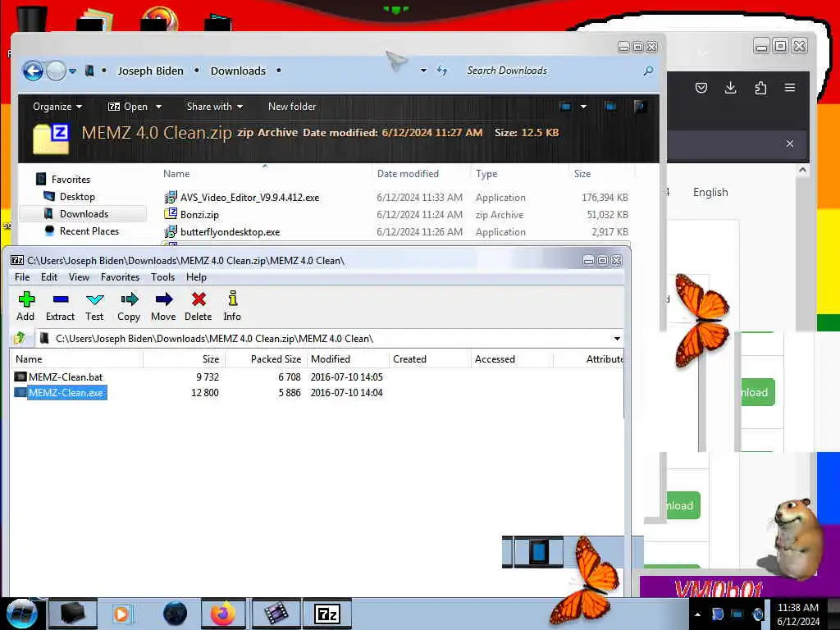Click the English language link in browser
This screenshot has height=630, width=840.
point(710,192)
